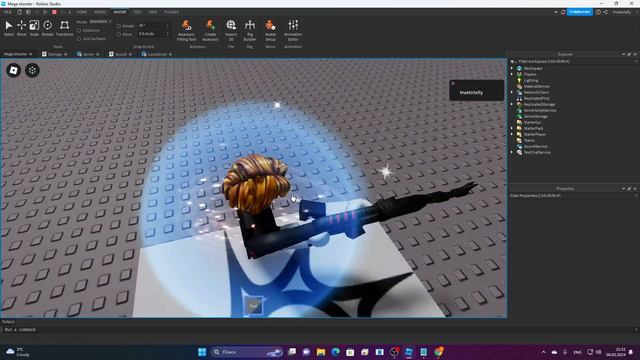The image size is (640, 360).
Task: Open Microsoft Store from the taskbar
Action: click(350, 352)
